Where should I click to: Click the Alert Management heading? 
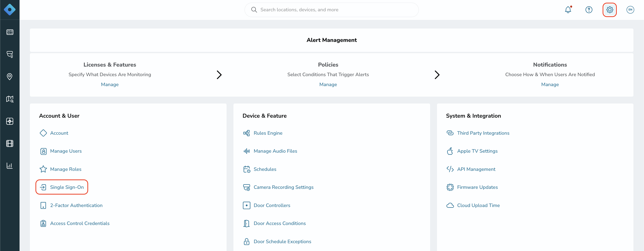pyautogui.click(x=332, y=40)
